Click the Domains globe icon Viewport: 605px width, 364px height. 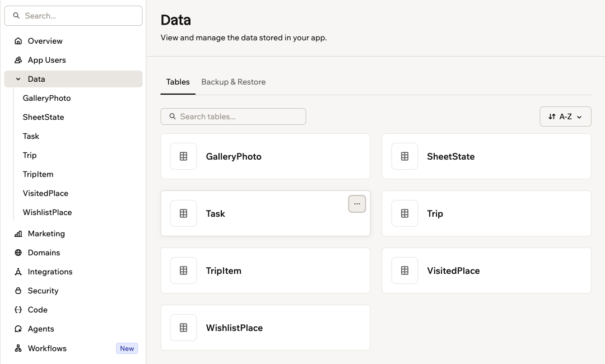tap(18, 253)
